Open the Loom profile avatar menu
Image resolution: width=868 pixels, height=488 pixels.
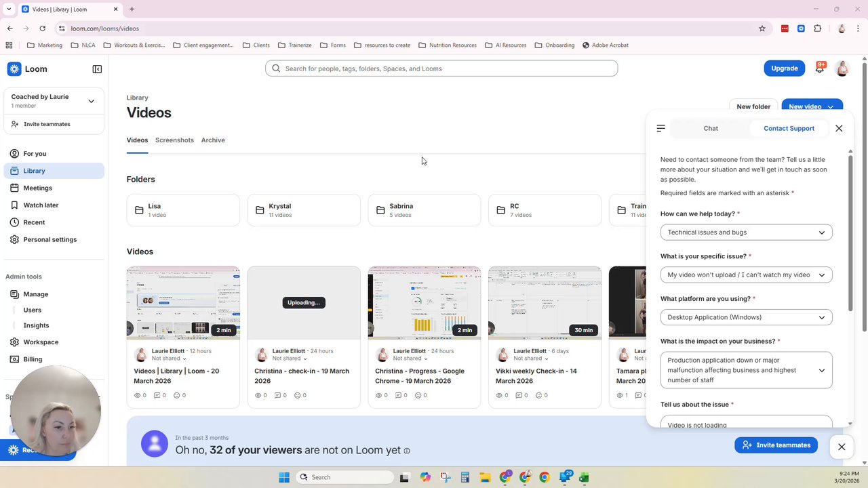click(x=842, y=68)
